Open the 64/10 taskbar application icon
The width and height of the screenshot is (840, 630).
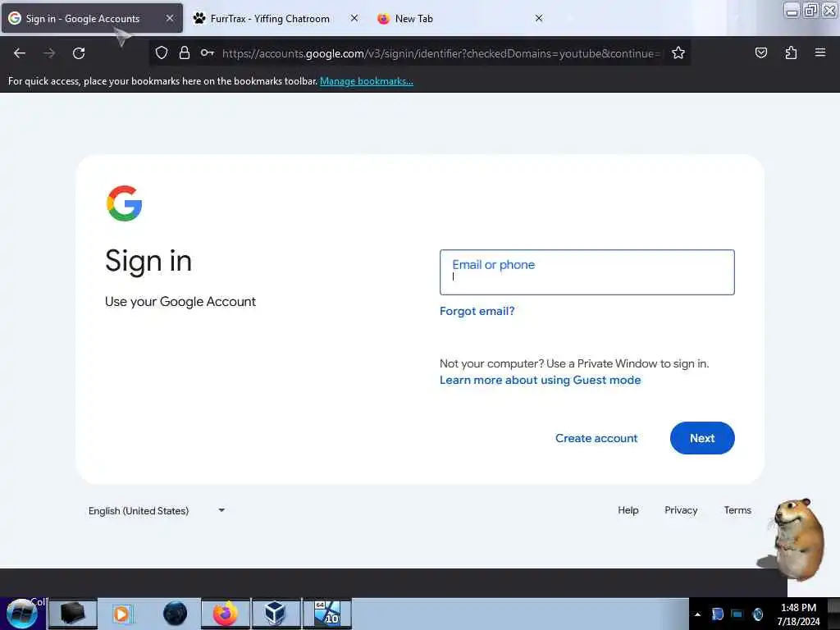pos(327,614)
